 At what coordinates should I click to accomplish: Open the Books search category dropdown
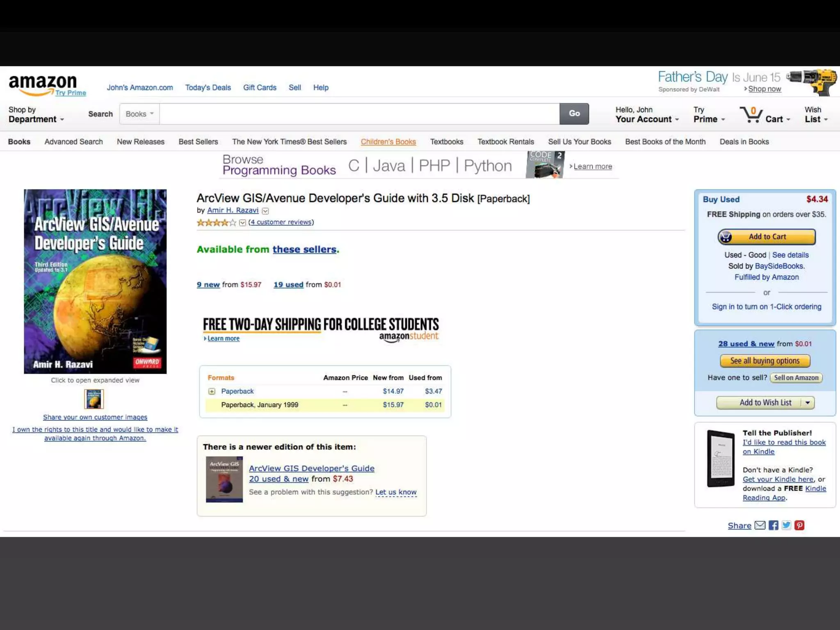pyautogui.click(x=139, y=114)
